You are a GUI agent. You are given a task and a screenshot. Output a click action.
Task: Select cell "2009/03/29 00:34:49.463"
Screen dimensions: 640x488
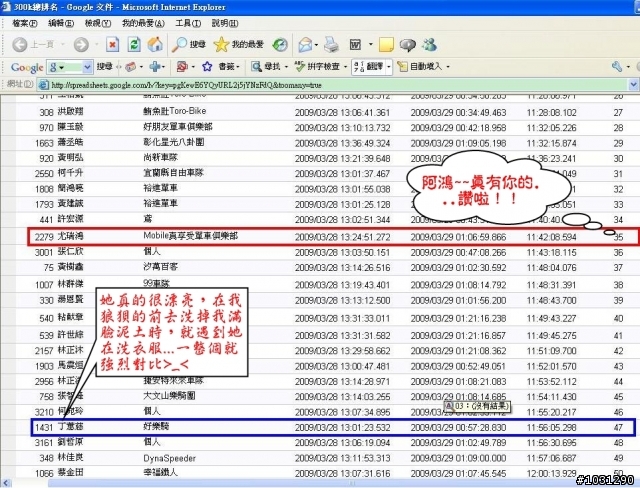pos(458,113)
